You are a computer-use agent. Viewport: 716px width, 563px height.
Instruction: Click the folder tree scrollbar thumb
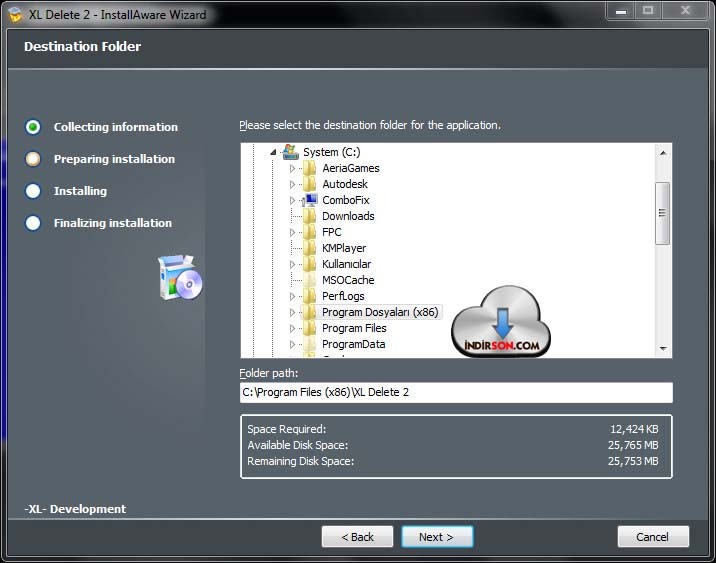pyautogui.click(x=663, y=213)
